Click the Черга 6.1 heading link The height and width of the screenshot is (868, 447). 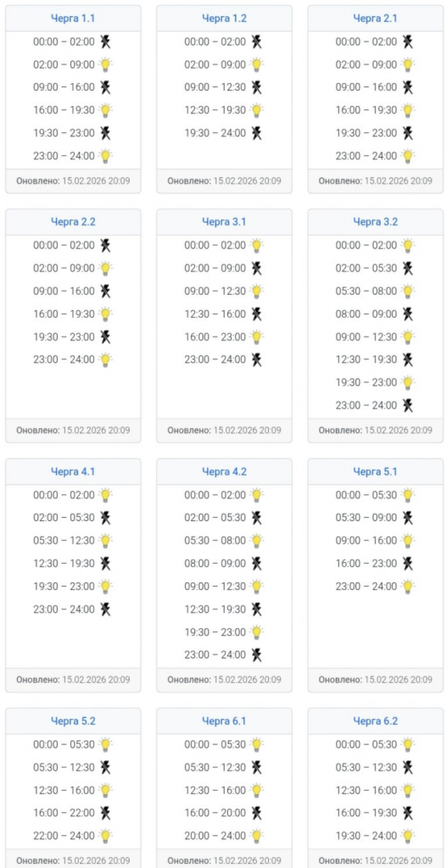224,721
